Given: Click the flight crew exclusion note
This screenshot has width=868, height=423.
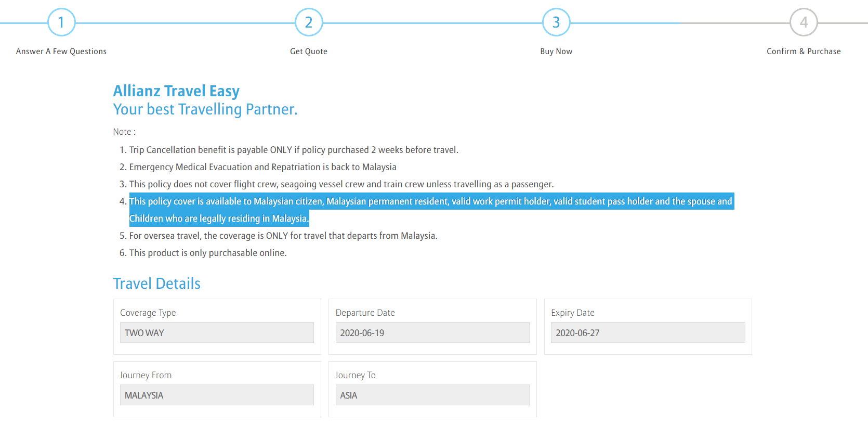Looking at the screenshot, I should point(341,184).
